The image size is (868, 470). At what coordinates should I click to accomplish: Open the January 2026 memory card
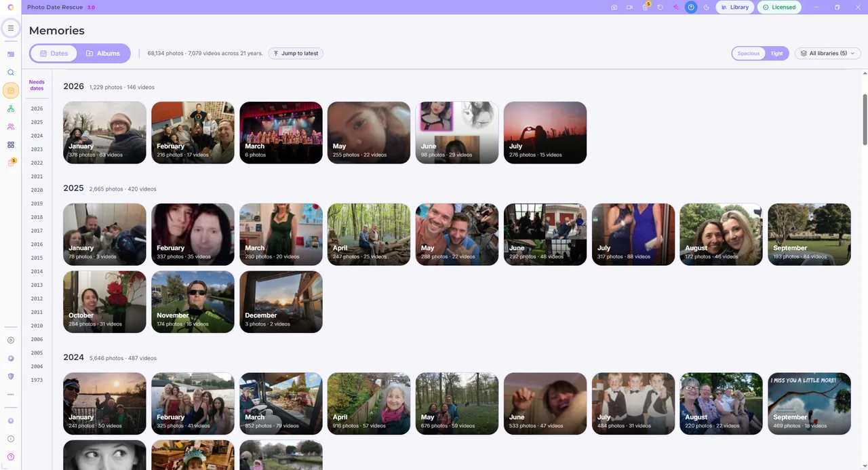click(x=104, y=132)
